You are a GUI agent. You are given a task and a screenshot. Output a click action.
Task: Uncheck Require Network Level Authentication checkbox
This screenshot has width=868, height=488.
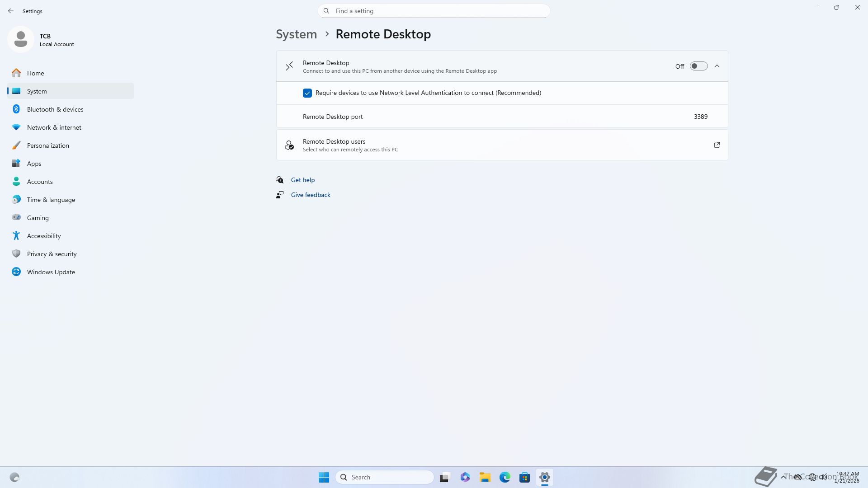coord(307,93)
